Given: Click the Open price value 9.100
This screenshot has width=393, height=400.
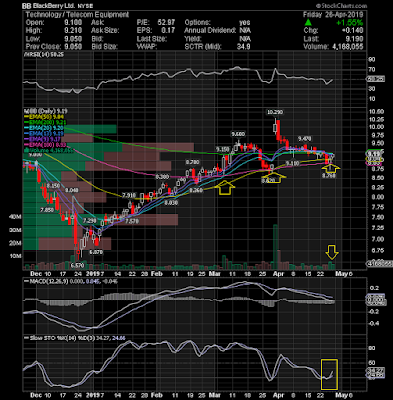Looking at the screenshot, I should 73,23.
